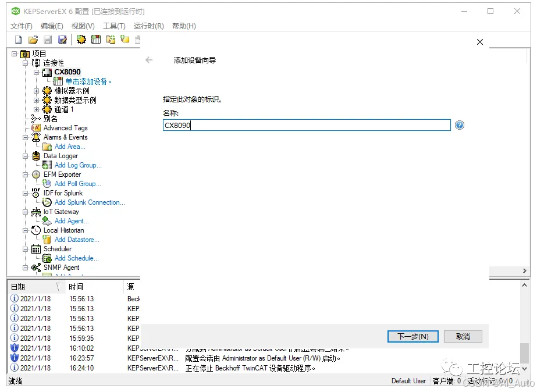Click the Add Poll Group... link
Screen dimensions: 537x392
[78, 184]
